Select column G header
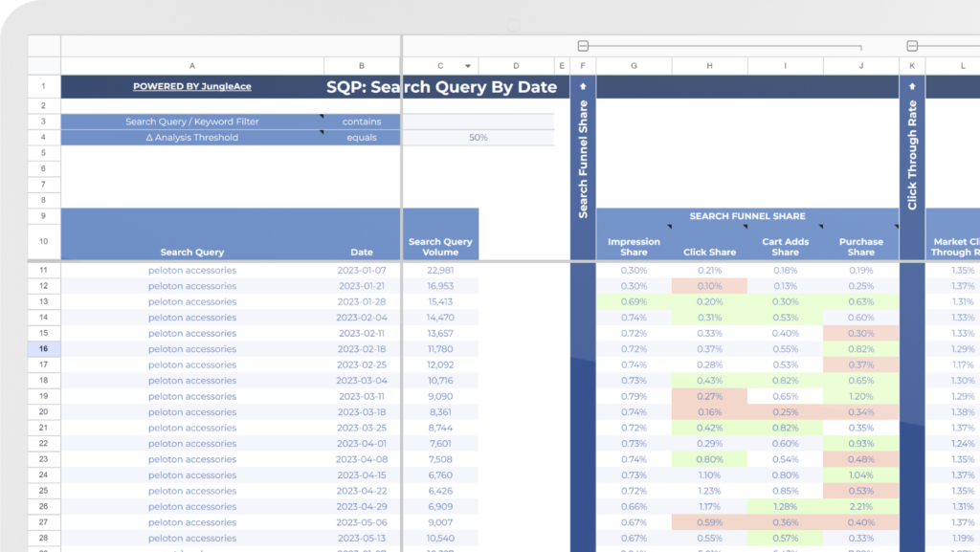 634,66
